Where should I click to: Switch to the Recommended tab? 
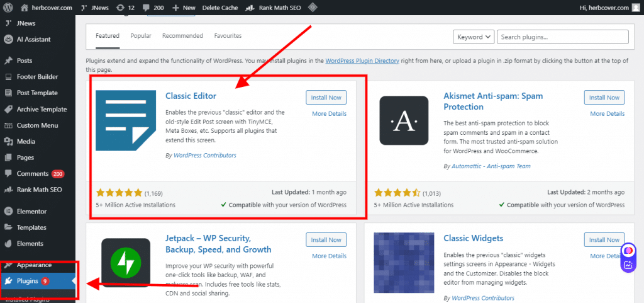tap(182, 36)
